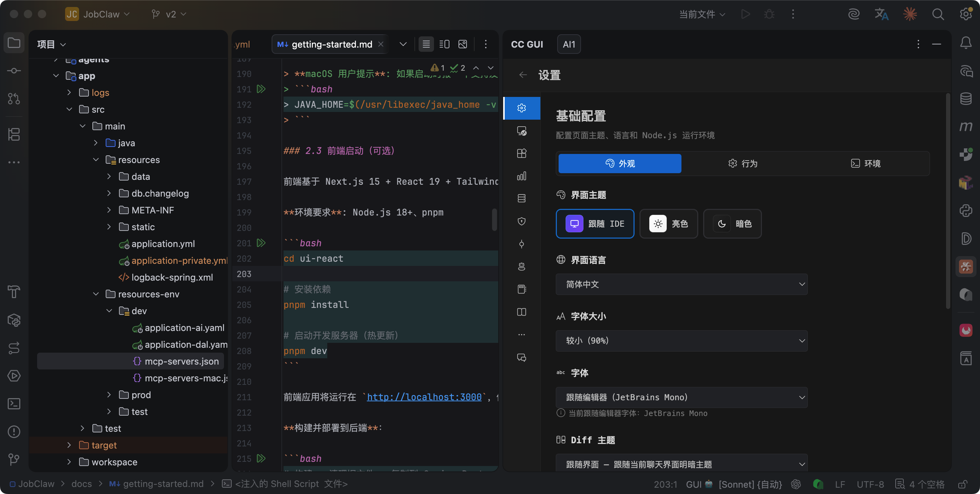The image size is (980, 494).
Task: Expand the target folder in project tree
Action: click(69, 445)
